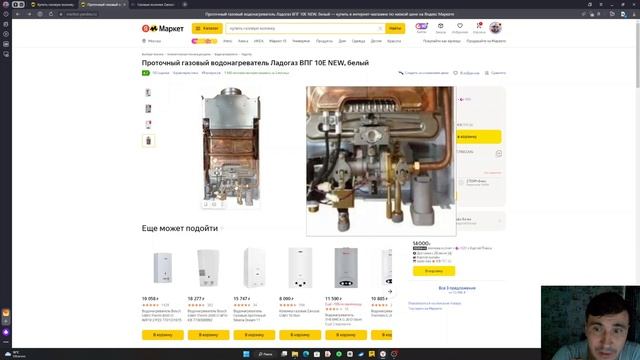Open the purple Плюс points badge
The image size is (640, 360).
(421, 28)
